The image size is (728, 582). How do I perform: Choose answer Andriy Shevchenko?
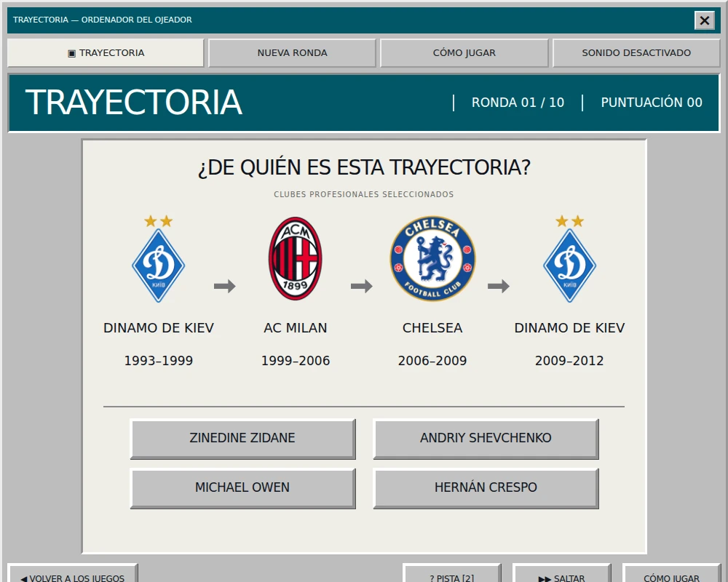tap(486, 439)
